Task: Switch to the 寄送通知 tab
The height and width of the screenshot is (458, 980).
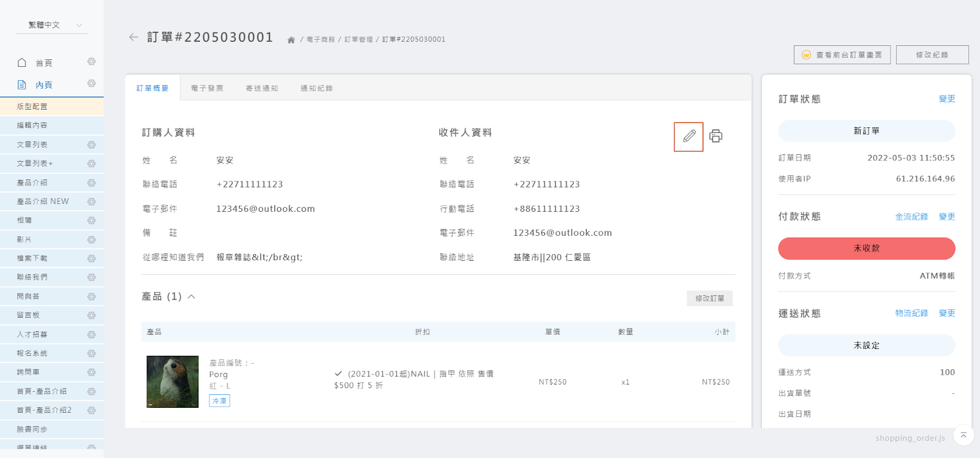Action: [262, 89]
